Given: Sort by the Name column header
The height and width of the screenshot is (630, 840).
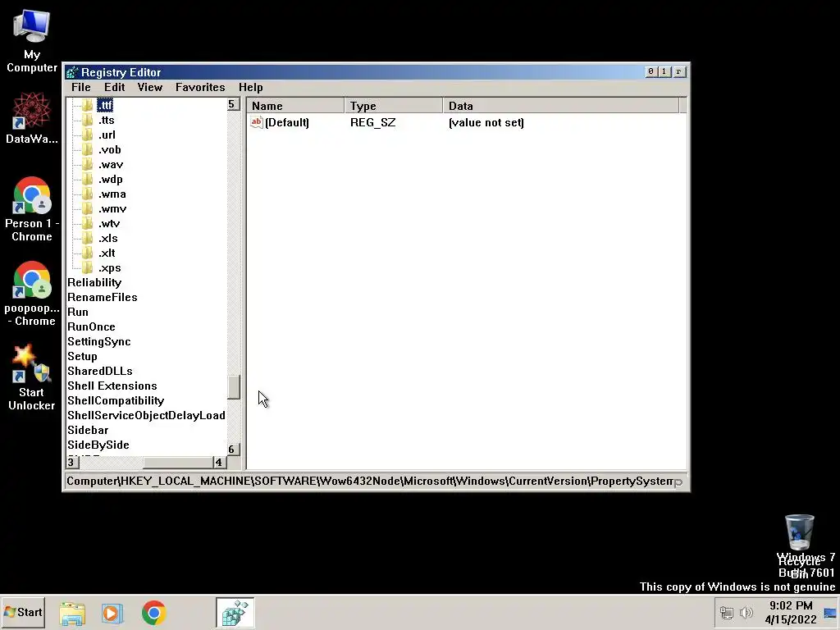Looking at the screenshot, I should [x=295, y=106].
